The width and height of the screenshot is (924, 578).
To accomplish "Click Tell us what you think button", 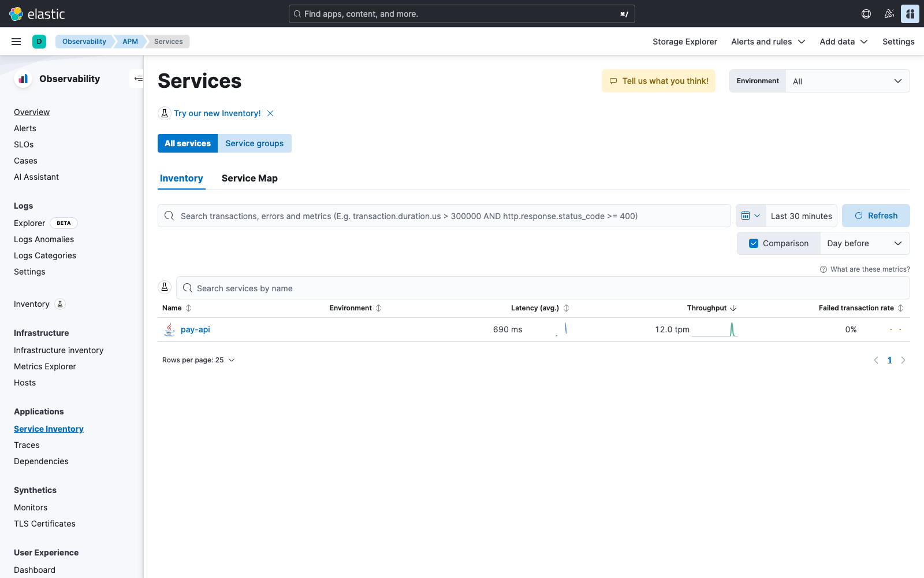I will pos(658,81).
